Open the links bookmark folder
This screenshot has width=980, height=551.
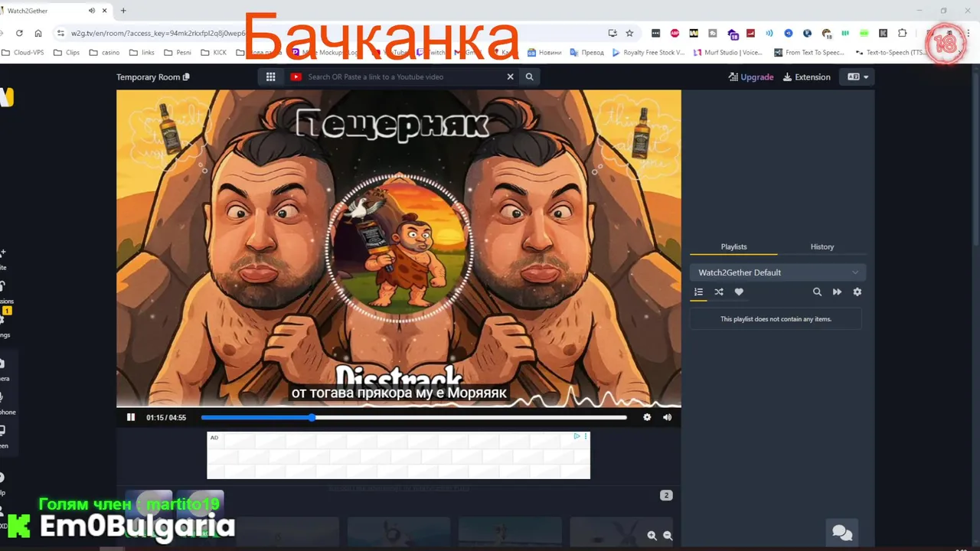pyautogui.click(x=142, y=53)
